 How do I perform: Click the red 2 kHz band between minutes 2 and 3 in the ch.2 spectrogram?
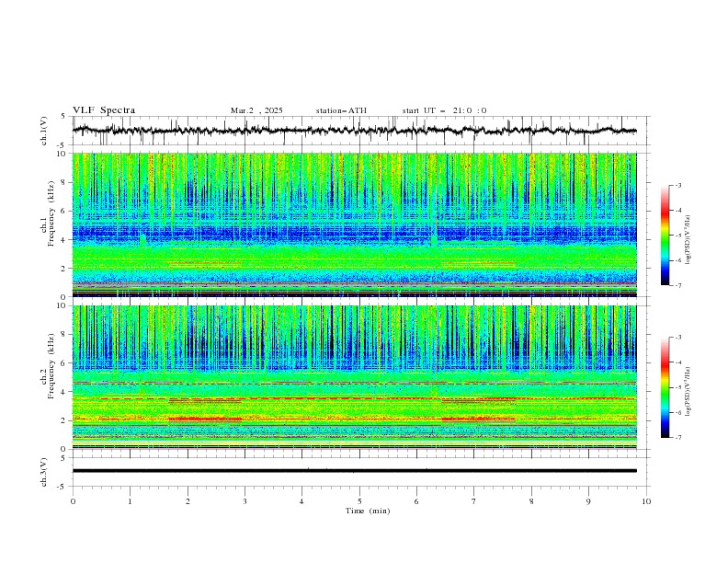click(x=205, y=419)
